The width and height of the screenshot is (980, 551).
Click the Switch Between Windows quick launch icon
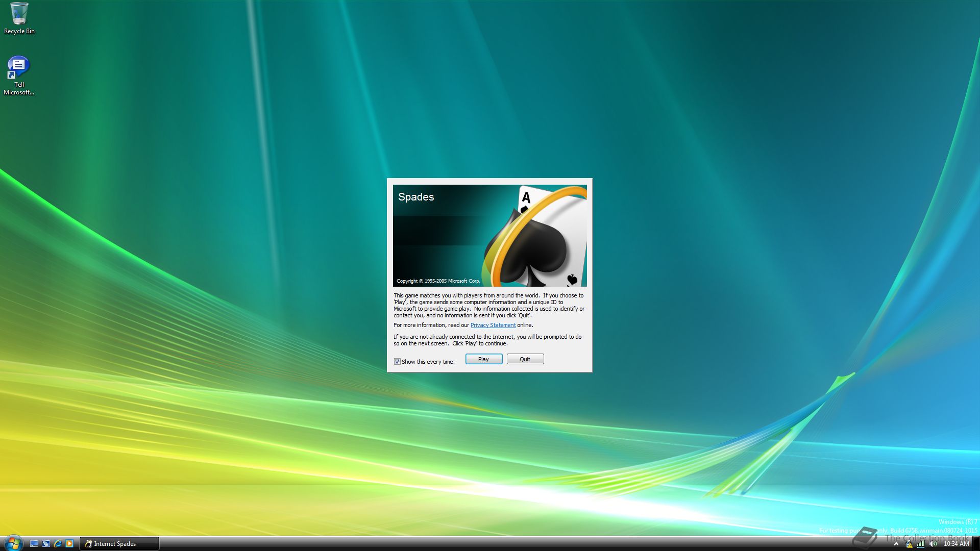pos(46,544)
